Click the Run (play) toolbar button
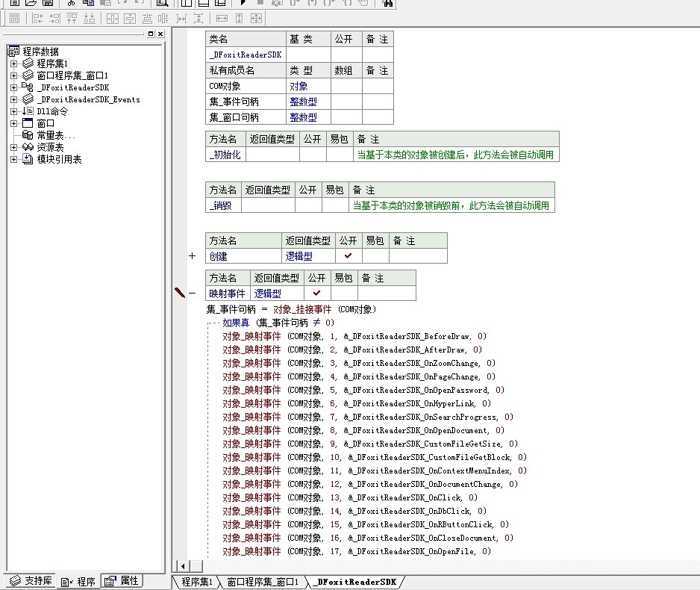The image size is (700, 590). [243, 3]
